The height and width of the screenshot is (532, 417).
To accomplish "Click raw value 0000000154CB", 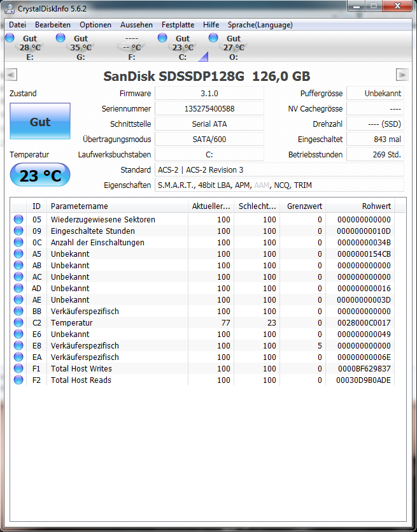I will (x=364, y=254).
